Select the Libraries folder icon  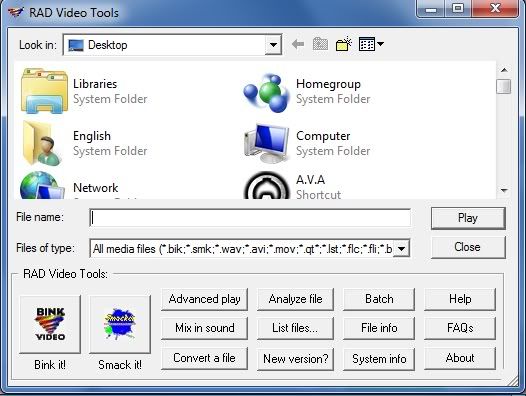pyautogui.click(x=44, y=91)
